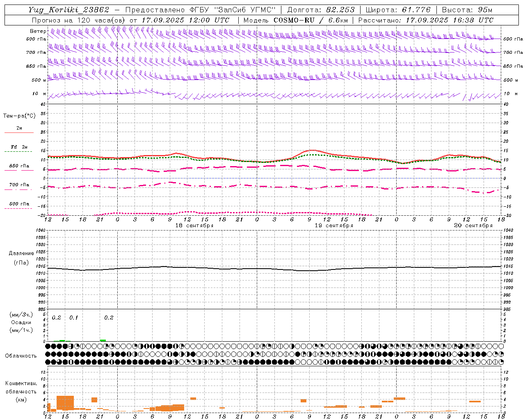Click the Ветер label
The image size is (525, 420).
point(38,31)
